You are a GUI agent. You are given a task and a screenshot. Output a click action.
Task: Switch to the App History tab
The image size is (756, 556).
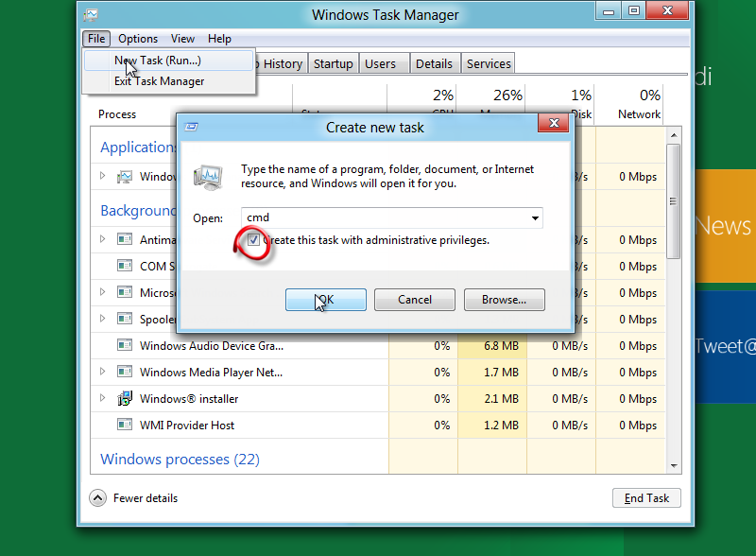pyautogui.click(x=282, y=63)
